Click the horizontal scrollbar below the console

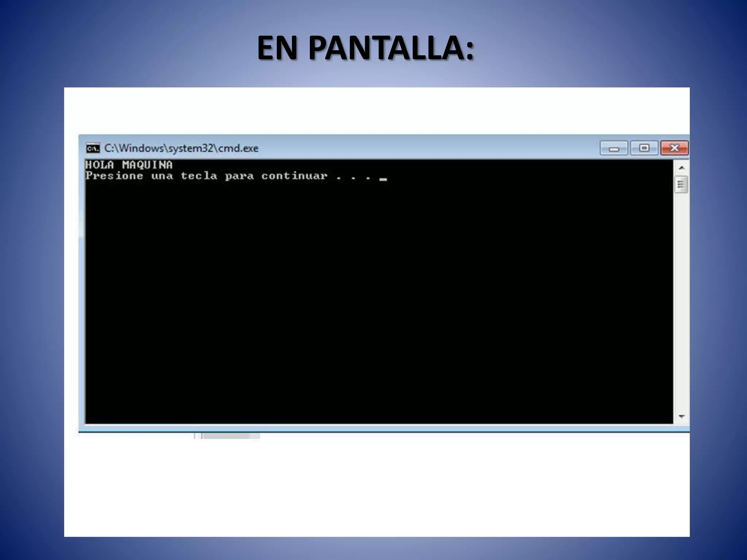(227, 436)
